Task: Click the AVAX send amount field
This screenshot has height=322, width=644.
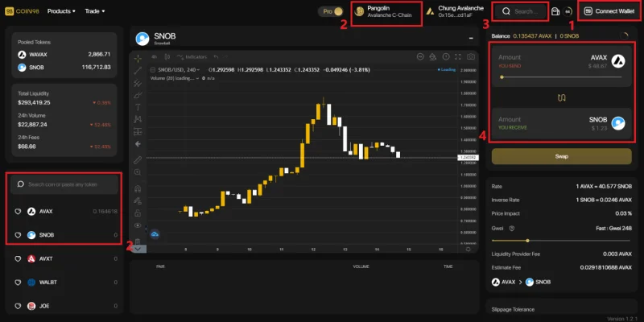Action: pyautogui.click(x=510, y=57)
